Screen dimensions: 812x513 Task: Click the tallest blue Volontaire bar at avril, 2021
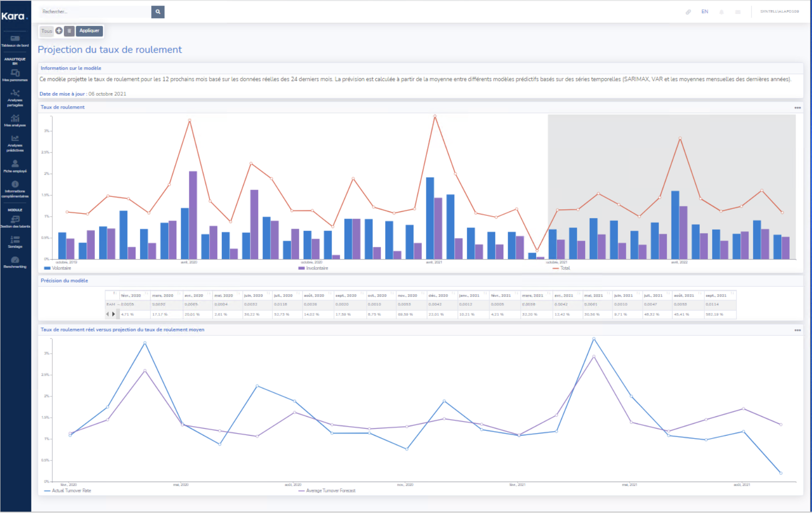coord(430,218)
